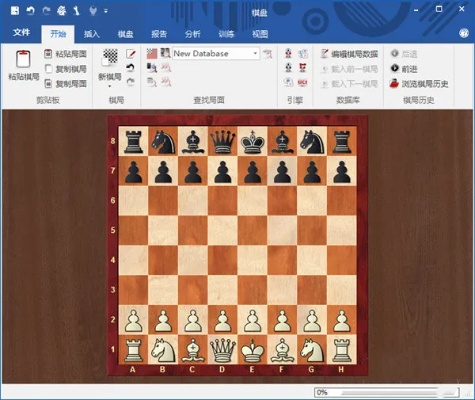Viewport: 475px width, 400px height.
Task: Click 复制棋局 copy game
Action: [66, 69]
